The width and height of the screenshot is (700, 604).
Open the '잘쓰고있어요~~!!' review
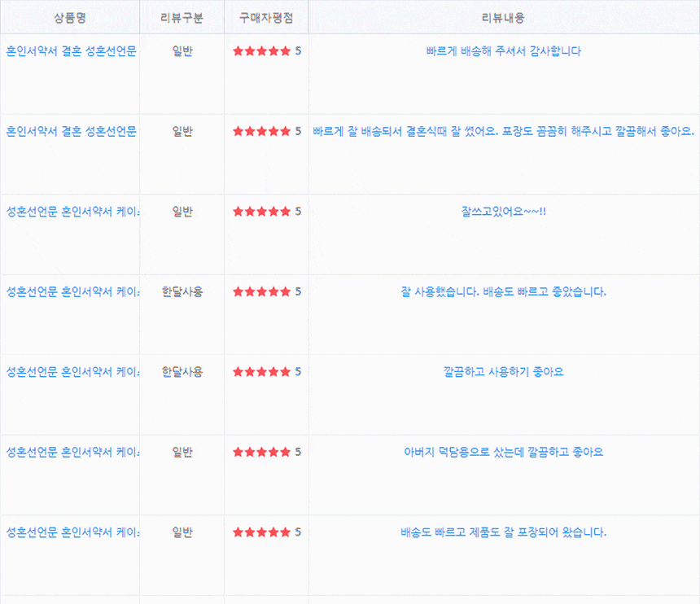coord(503,212)
